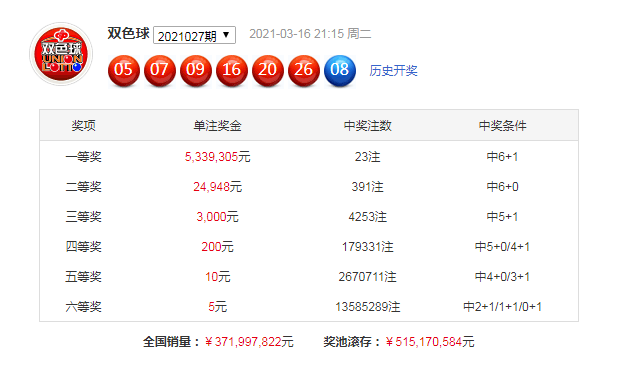
Task: Select the 三等奖 row label
Action: [x=84, y=217]
